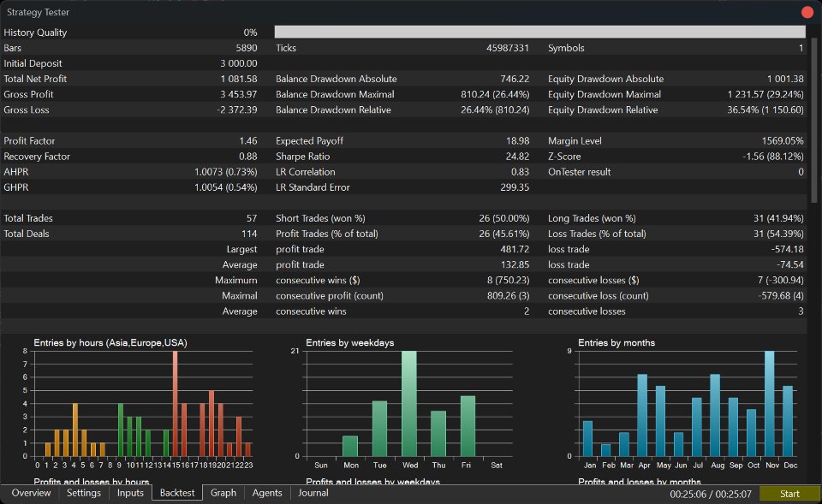The height and width of the screenshot is (504, 822).
Task: Click the Start button
Action: pyautogui.click(x=789, y=494)
